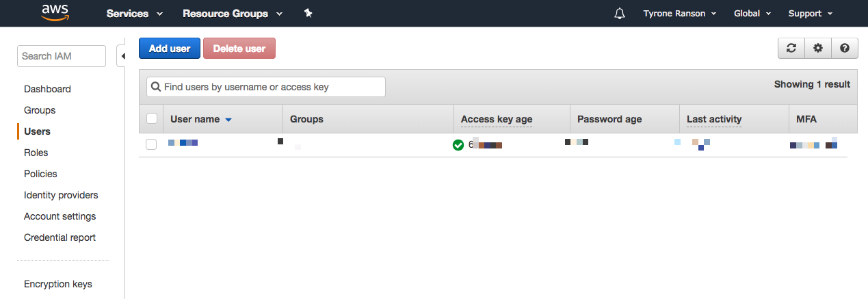
Task: Open the notifications bell
Action: [x=620, y=14]
